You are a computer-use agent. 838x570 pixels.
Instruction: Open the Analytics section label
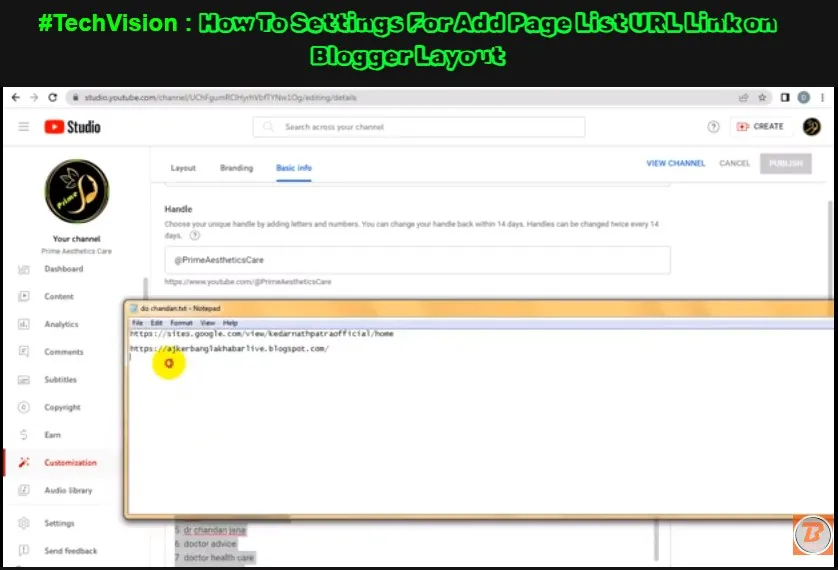pos(61,324)
